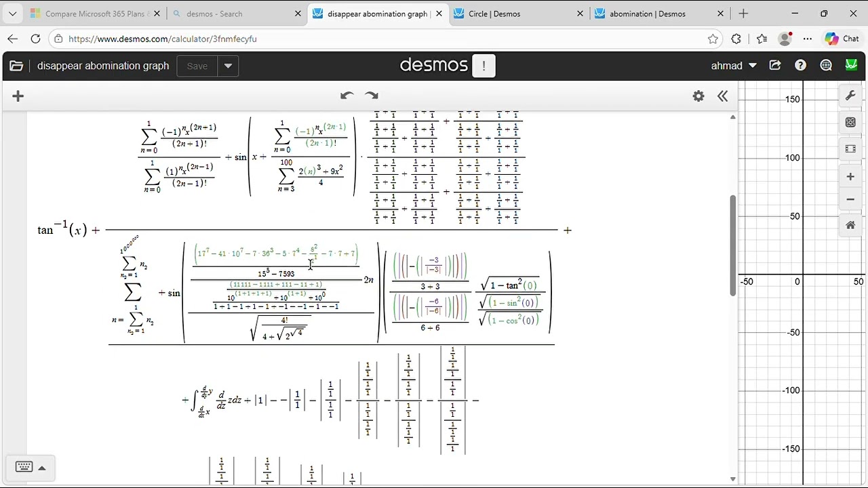The width and height of the screenshot is (868, 488).
Task: Expand the keypad caret arrow
Action: (41, 468)
